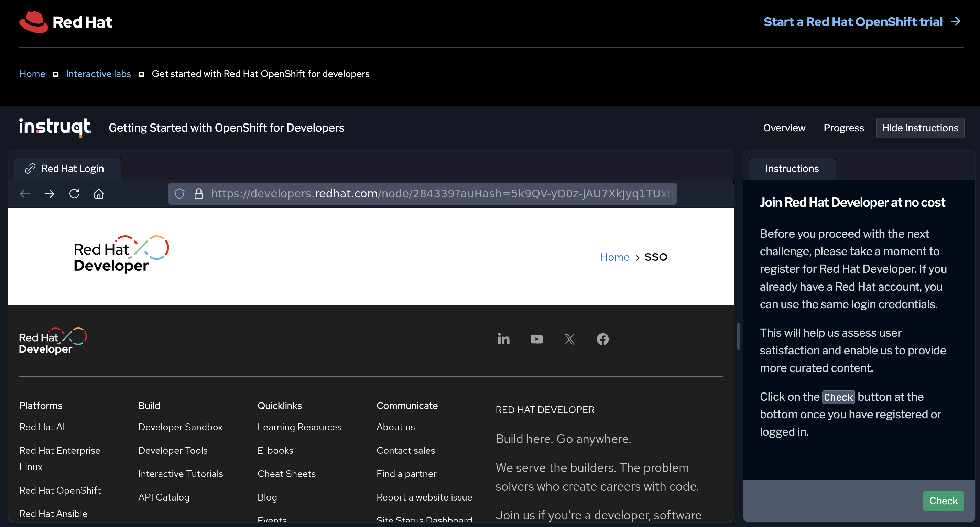Image resolution: width=980 pixels, height=527 pixels.
Task: Click the Red Hat logo in the header
Action: 65,22
